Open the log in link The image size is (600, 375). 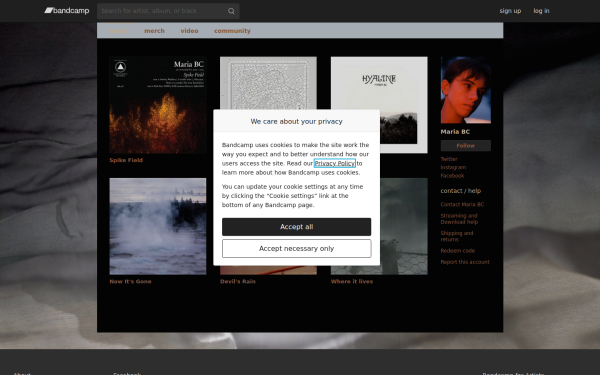pos(541,11)
